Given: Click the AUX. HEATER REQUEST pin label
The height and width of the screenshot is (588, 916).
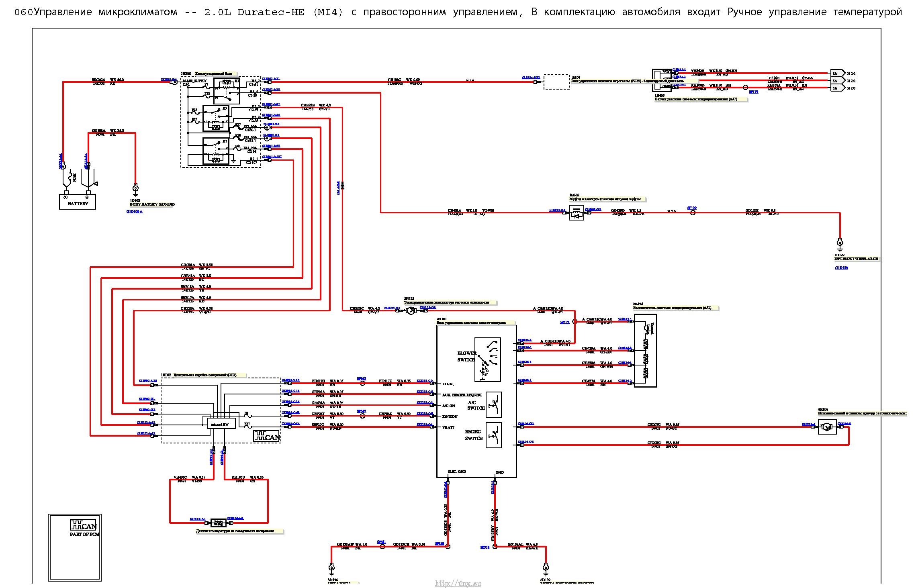Looking at the screenshot, I should 462,395.
